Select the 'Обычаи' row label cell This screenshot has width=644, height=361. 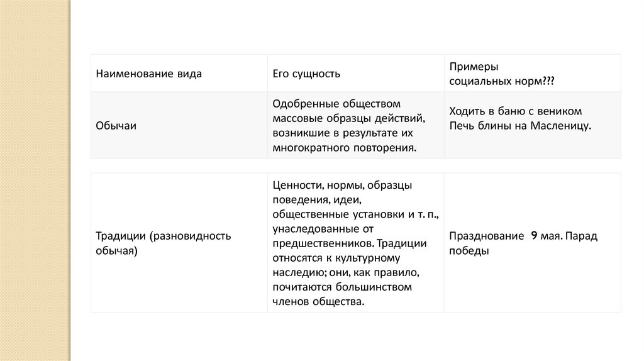click(116, 126)
